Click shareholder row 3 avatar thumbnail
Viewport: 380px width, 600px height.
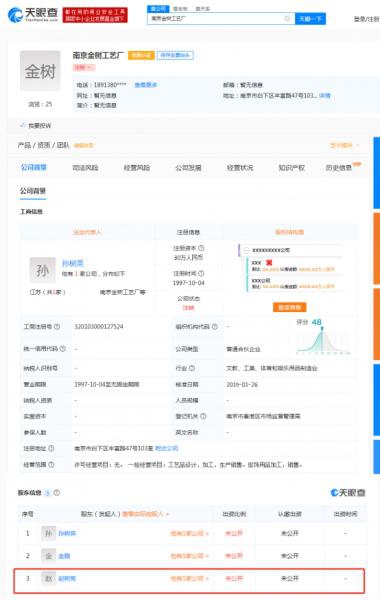[48, 578]
